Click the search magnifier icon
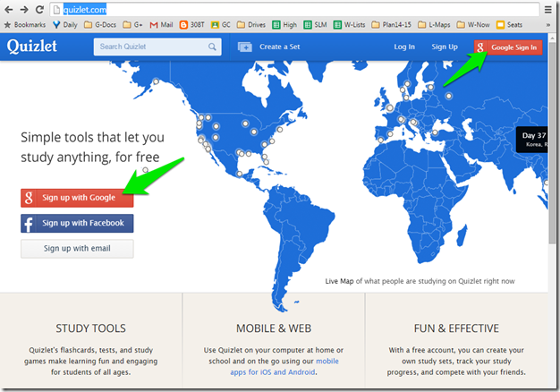The image size is (560, 392). [x=212, y=47]
